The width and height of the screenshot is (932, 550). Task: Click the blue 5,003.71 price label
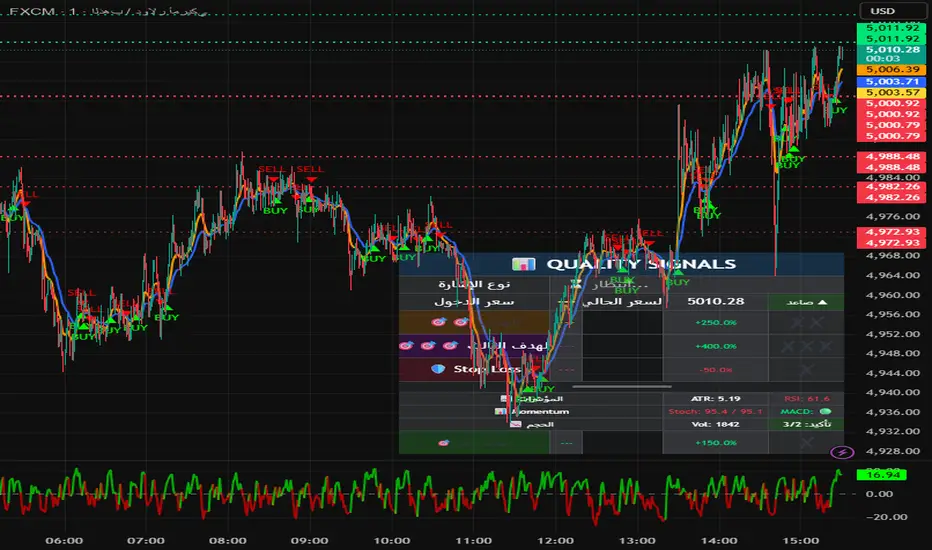(x=890, y=81)
